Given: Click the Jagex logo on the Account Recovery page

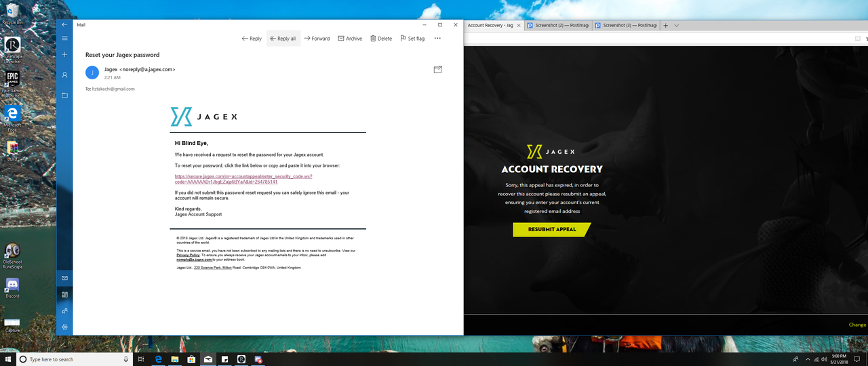Looking at the screenshot, I should [x=551, y=152].
